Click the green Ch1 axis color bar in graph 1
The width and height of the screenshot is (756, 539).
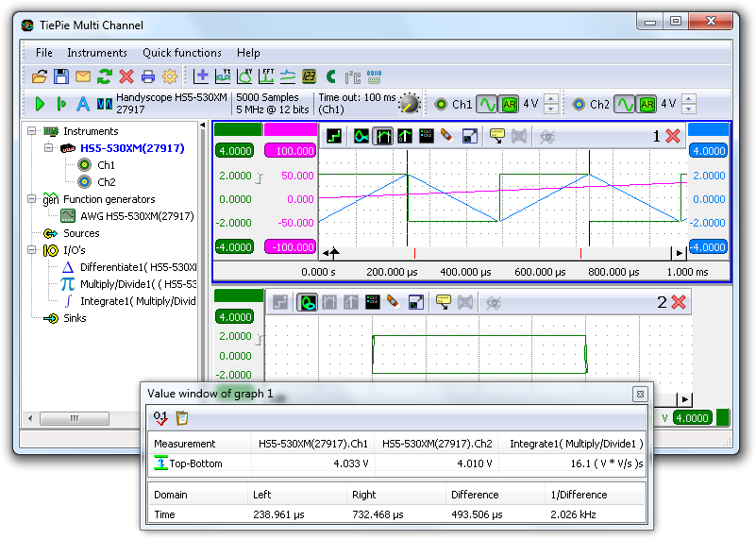238,129
